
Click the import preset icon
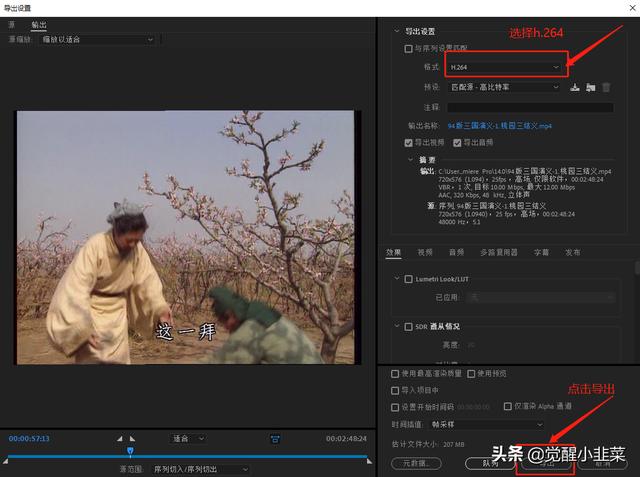[590, 87]
